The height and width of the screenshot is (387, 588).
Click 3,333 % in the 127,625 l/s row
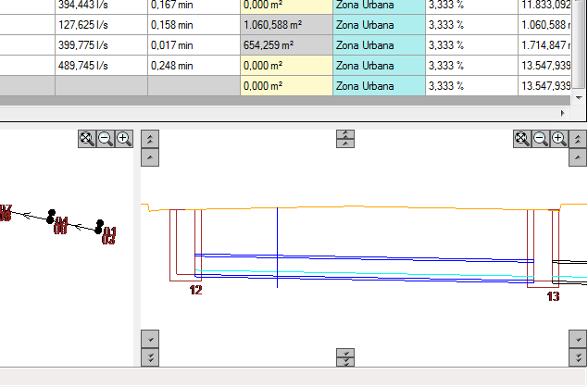(471, 25)
